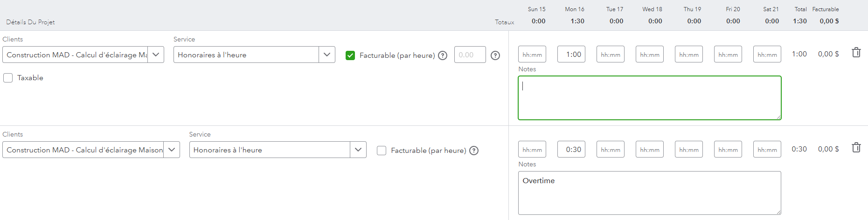Click help icon next to the 0.00 rate field
The width and height of the screenshot is (868, 220).
coord(495,55)
